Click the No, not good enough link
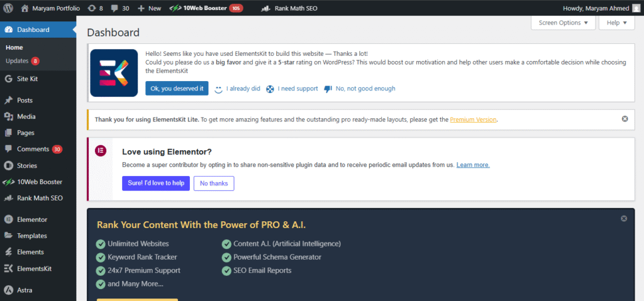644x301 pixels. point(365,88)
